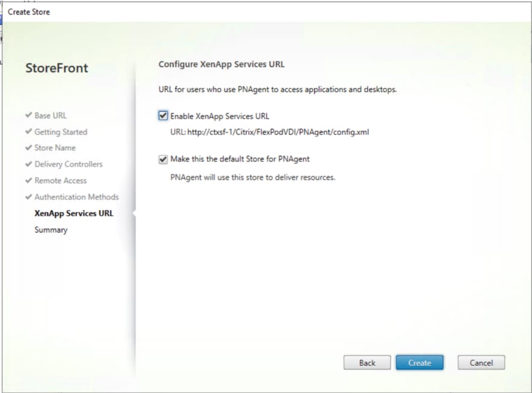532x393 pixels.
Task: Click the checkmark icon beside Remote Access
Action: pyautogui.click(x=28, y=181)
